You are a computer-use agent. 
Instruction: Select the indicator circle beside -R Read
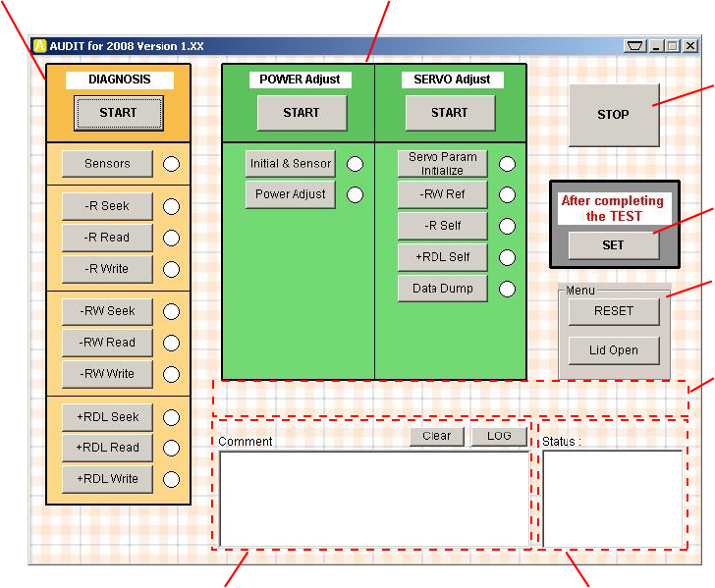(x=172, y=238)
